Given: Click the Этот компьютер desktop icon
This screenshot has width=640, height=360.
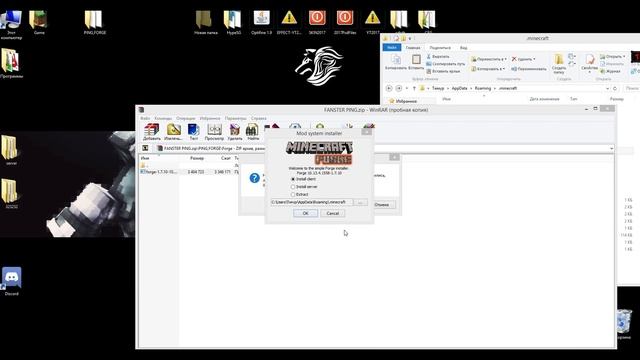Looking at the screenshot, I should pyautogui.click(x=11, y=24).
